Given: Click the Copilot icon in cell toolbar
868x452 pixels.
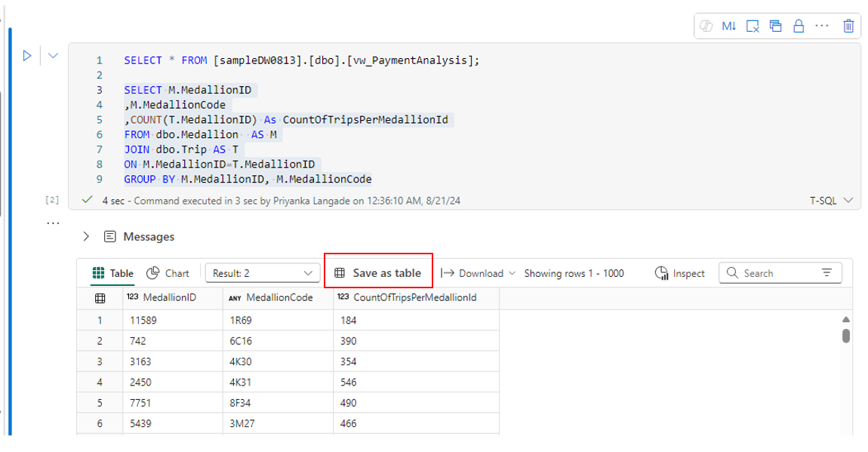Looking at the screenshot, I should [706, 26].
